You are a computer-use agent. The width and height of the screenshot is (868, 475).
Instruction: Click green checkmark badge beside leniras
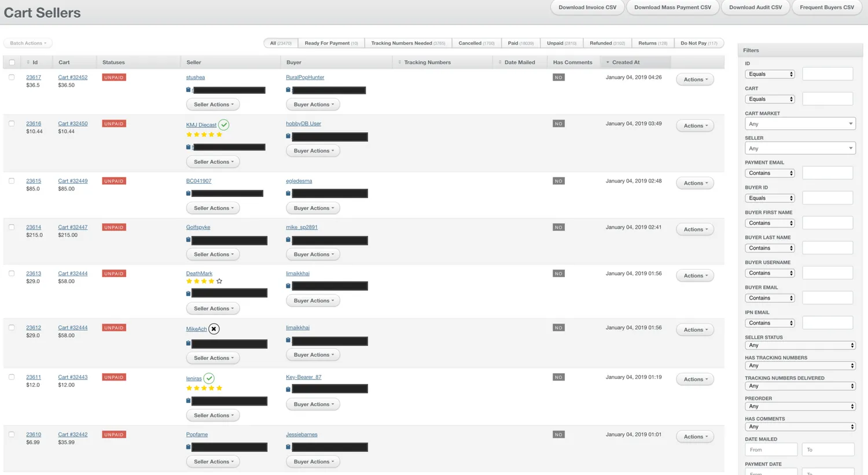(209, 378)
